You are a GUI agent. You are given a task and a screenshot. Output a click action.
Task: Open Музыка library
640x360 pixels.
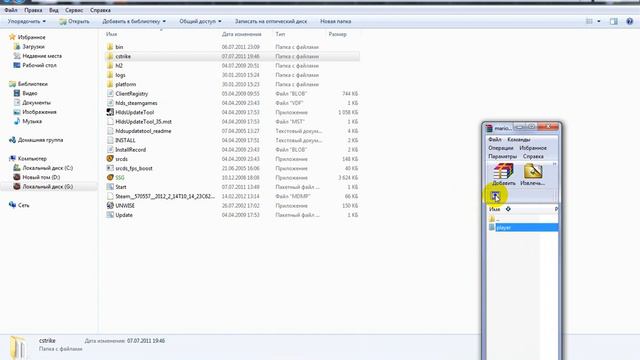pyautogui.click(x=32, y=121)
